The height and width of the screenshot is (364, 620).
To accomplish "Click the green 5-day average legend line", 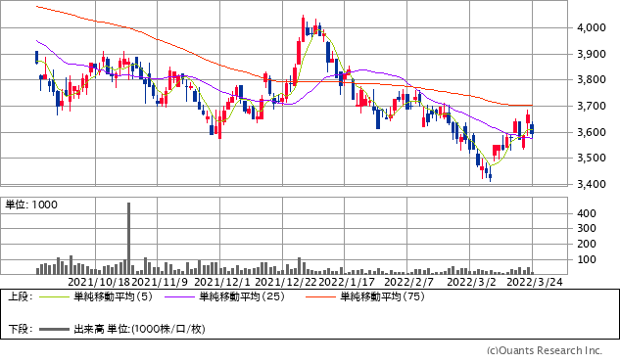I will point(54,296).
